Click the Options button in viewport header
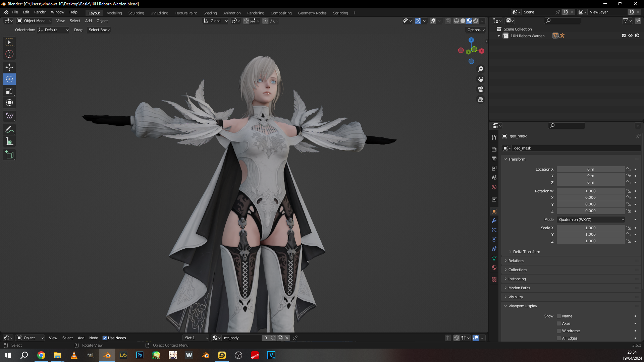644x362 pixels. (x=476, y=30)
